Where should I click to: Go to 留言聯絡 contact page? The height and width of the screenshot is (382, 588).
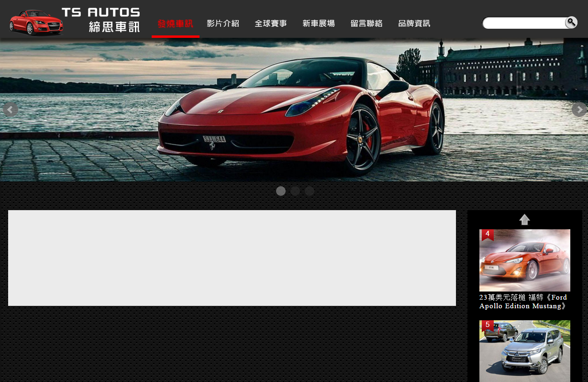[366, 23]
